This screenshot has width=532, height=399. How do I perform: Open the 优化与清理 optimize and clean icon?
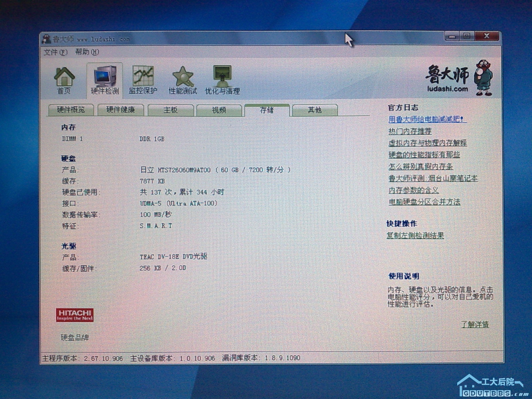tap(222, 80)
